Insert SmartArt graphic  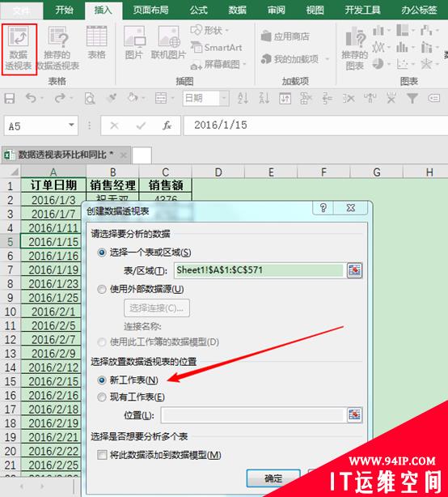coord(216,48)
